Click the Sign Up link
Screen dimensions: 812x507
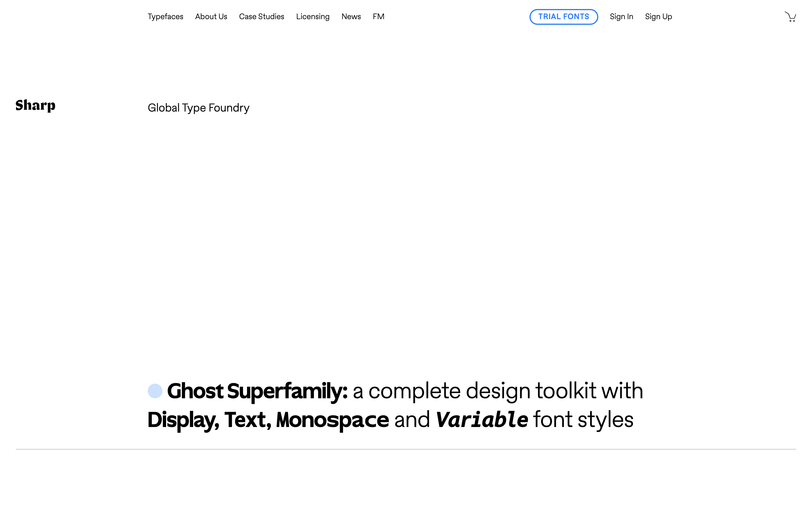pos(658,17)
